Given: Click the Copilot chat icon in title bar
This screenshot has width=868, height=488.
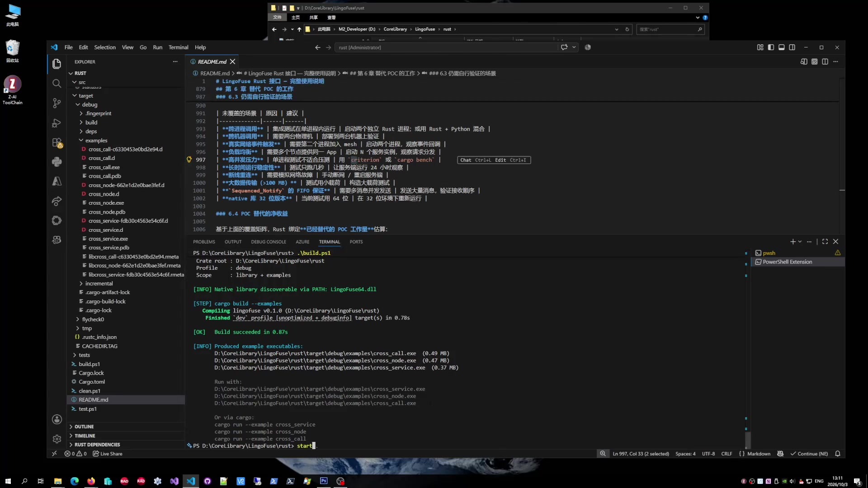Looking at the screenshot, I should tap(564, 47).
